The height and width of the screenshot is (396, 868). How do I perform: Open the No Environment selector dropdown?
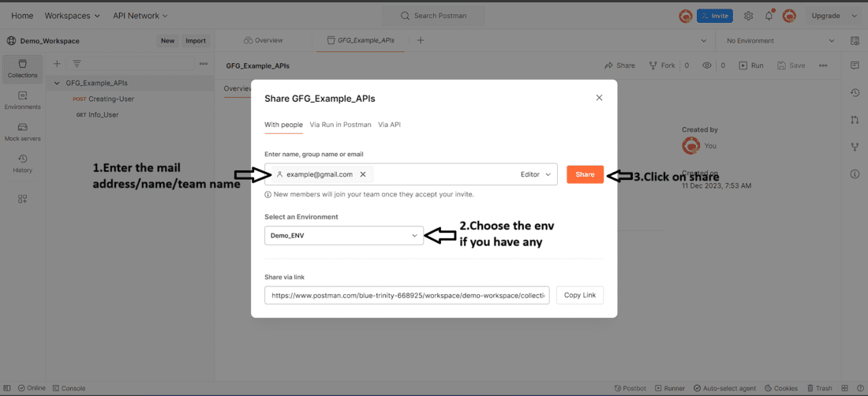[x=780, y=40]
